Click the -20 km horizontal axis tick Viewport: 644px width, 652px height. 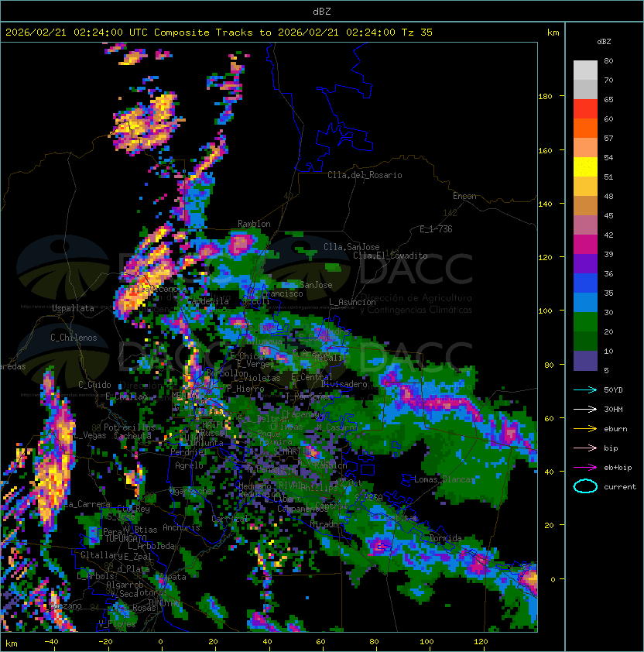pos(105,642)
